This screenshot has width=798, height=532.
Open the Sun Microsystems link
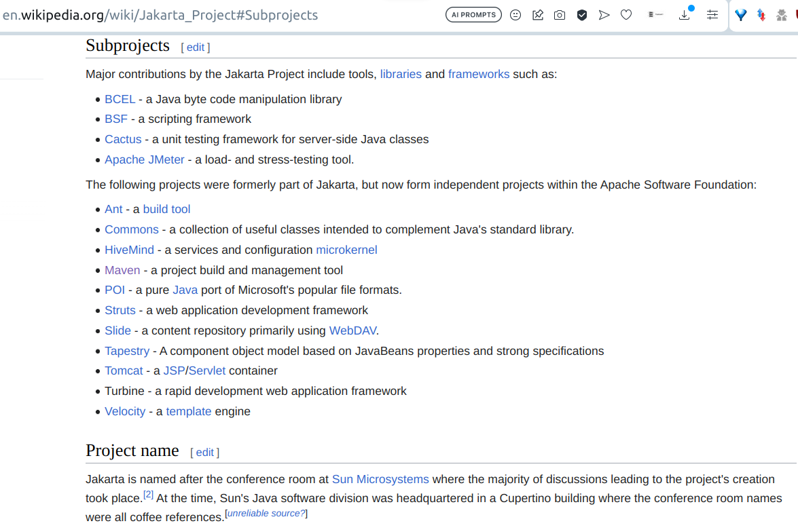pos(380,479)
